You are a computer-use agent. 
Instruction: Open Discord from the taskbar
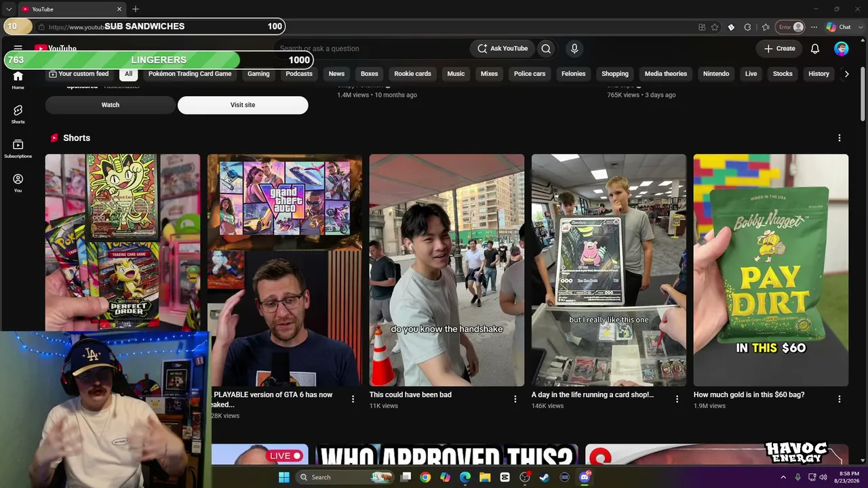tap(585, 477)
